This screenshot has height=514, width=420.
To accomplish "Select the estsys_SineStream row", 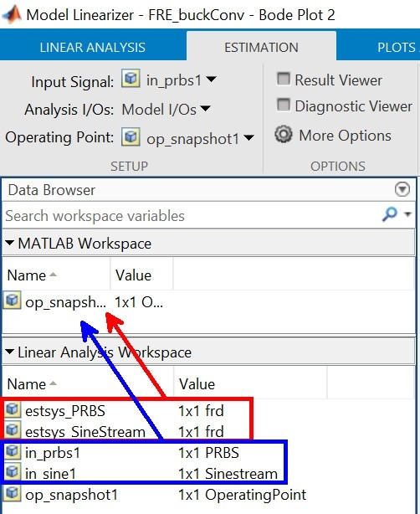I will pyautogui.click(x=127, y=431).
